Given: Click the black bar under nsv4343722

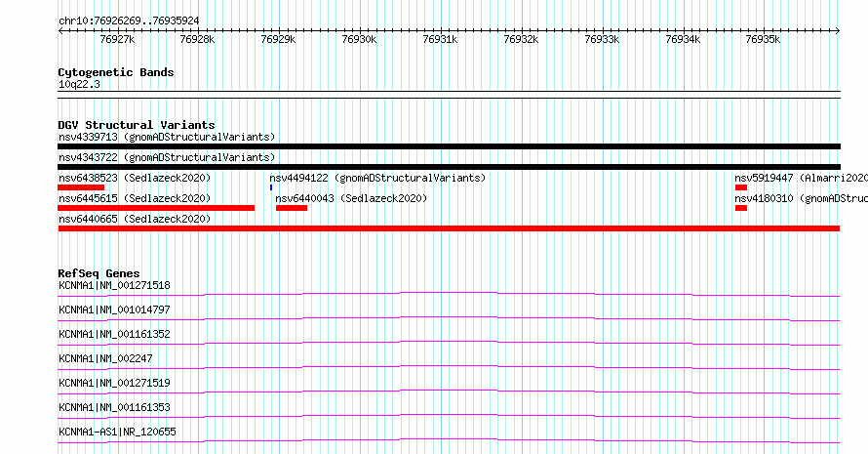Looking at the screenshot, I should 449,167.
